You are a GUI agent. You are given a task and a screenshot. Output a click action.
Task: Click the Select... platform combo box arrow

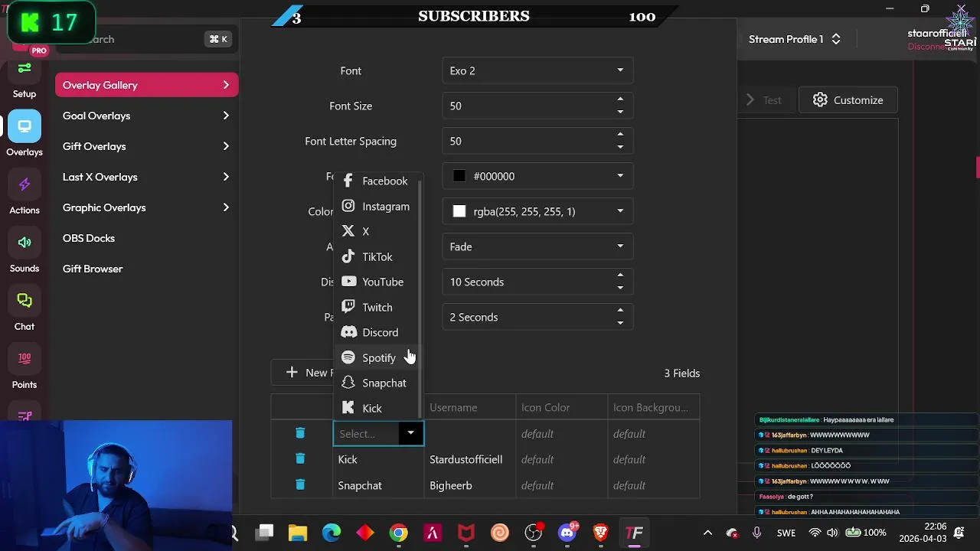coord(410,433)
